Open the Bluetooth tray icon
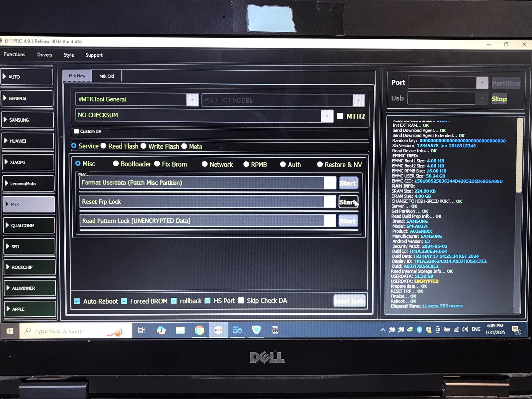The image size is (532, 399). point(419,330)
